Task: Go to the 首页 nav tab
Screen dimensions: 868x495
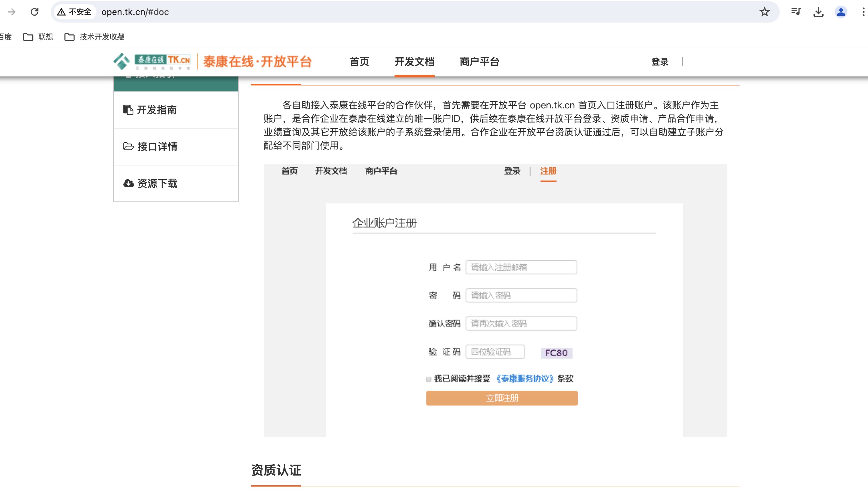Action: click(359, 62)
